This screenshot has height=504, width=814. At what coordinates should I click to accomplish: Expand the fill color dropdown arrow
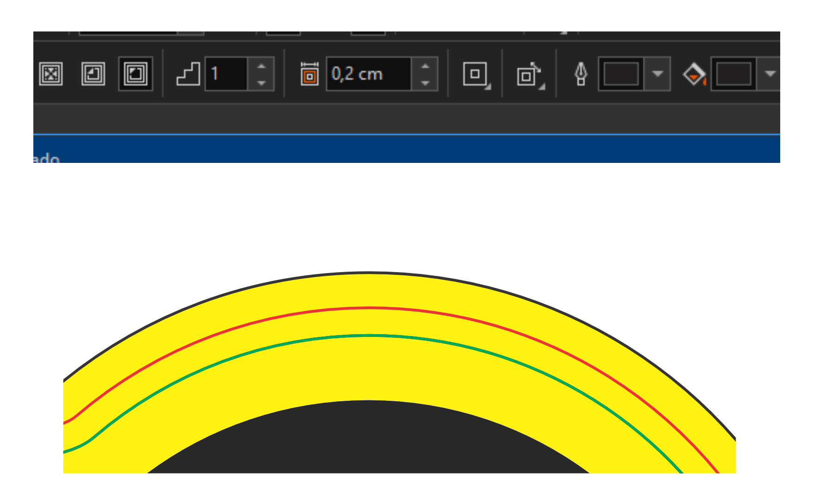click(770, 74)
